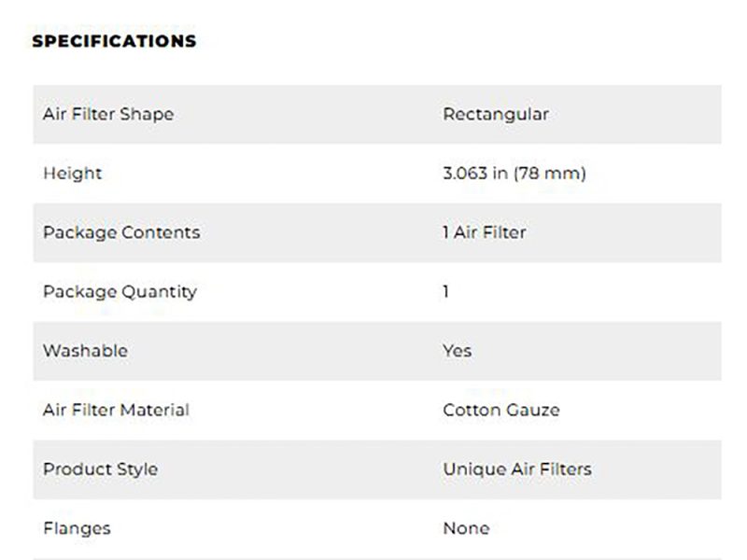
Task: Select the Washable label
Action: [85, 351]
